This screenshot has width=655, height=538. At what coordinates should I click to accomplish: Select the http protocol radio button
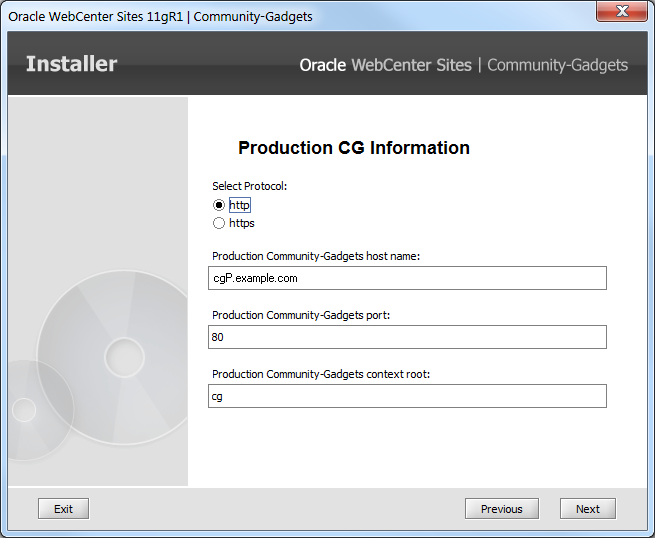point(219,205)
